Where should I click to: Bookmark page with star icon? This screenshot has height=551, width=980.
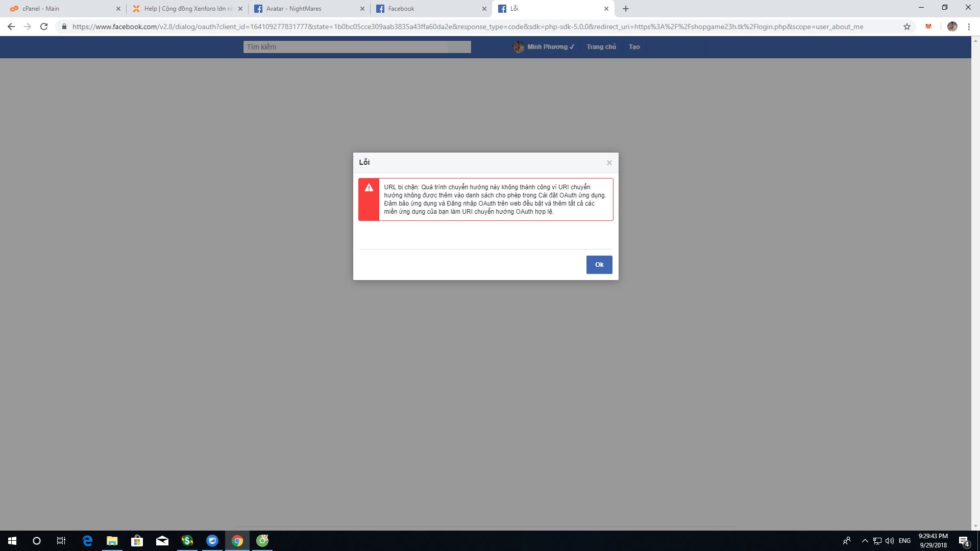coord(906,27)
